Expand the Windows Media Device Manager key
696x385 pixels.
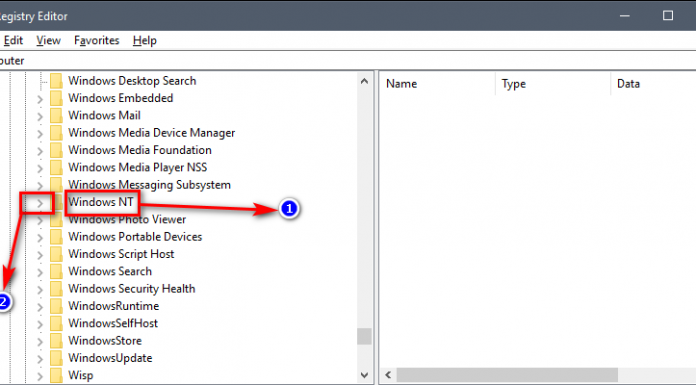40,134
